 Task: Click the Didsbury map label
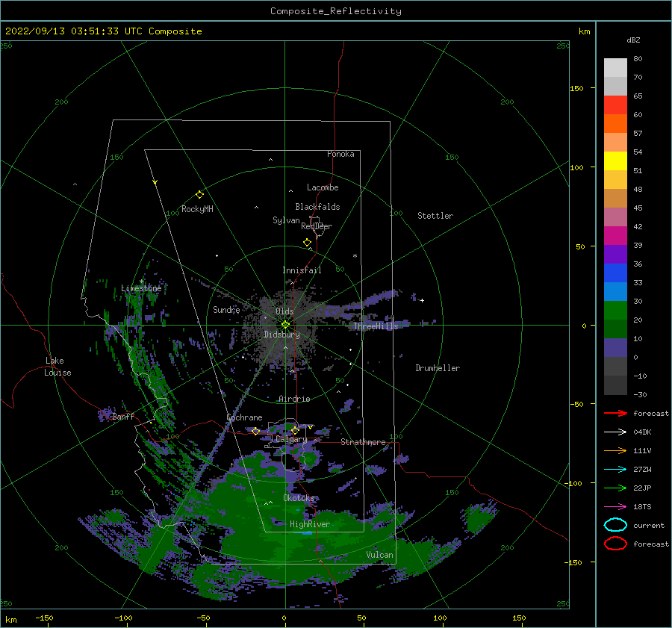click(x=281, y=335)
